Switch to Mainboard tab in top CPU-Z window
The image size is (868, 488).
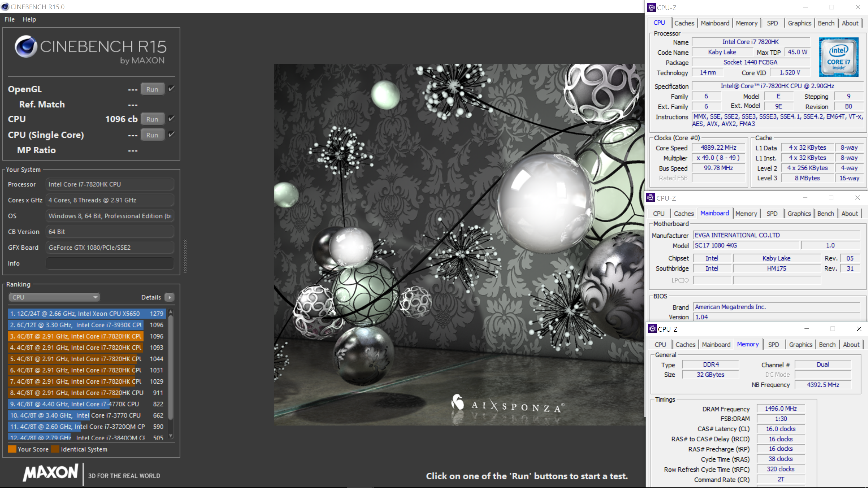coord(715,23)
